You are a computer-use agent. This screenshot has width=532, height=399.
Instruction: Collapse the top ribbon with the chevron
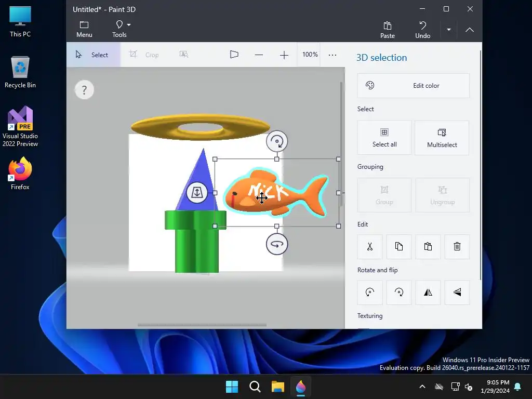(x=470, y=30)
